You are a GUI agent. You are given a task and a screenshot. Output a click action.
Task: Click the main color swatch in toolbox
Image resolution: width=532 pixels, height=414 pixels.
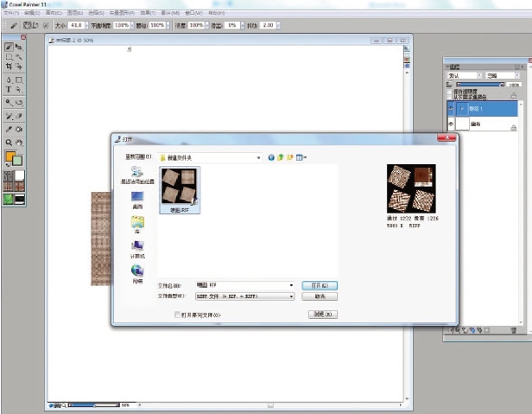pyautogui.click(x=11, y=156)
